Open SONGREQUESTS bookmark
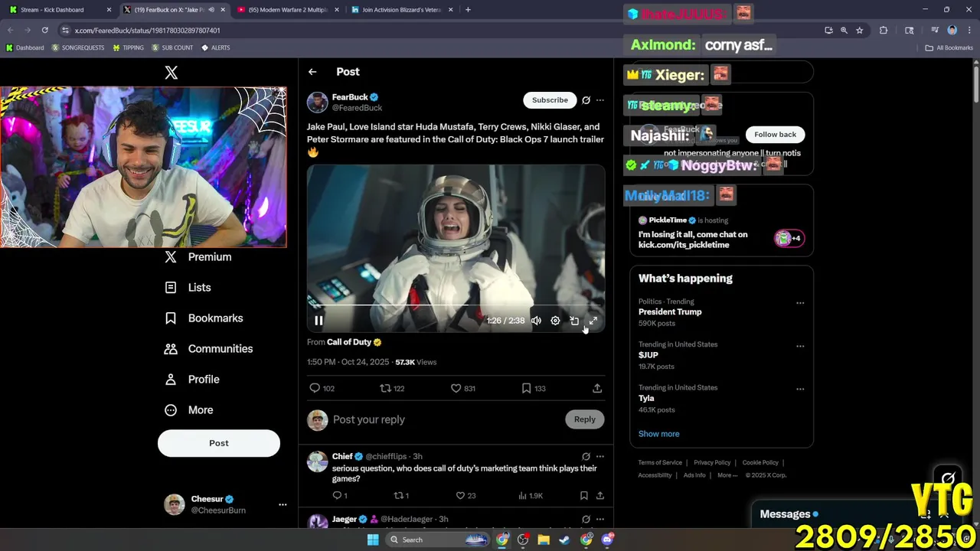 78,47
